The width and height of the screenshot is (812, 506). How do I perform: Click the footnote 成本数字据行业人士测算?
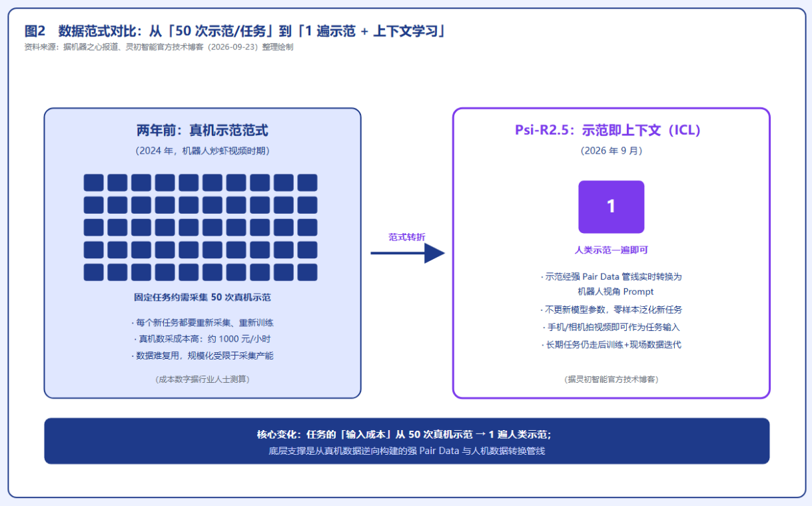pos(203,379)
